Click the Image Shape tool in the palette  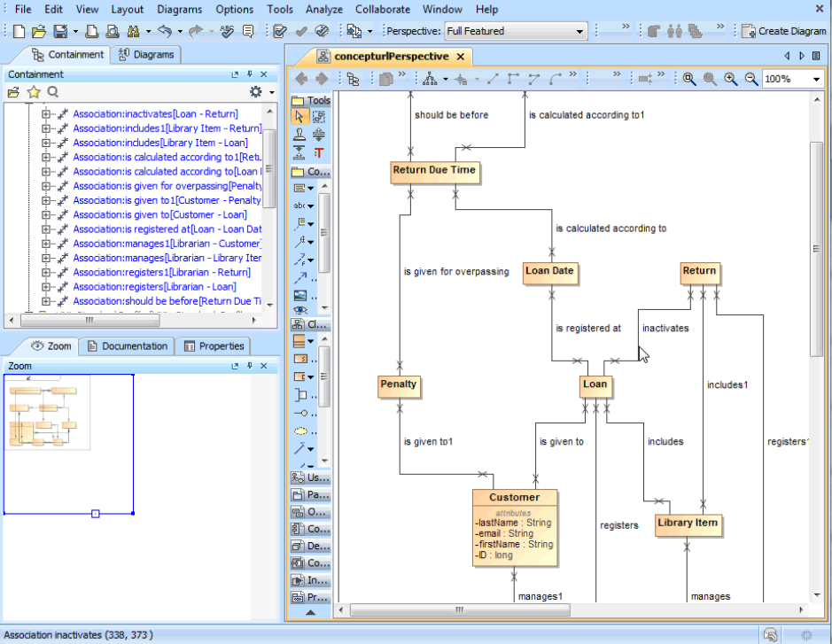(299, 295)
